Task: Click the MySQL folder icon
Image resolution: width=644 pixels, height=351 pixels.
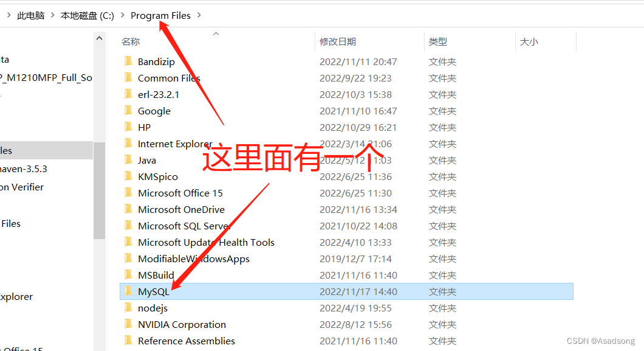Action: (128, 291)
